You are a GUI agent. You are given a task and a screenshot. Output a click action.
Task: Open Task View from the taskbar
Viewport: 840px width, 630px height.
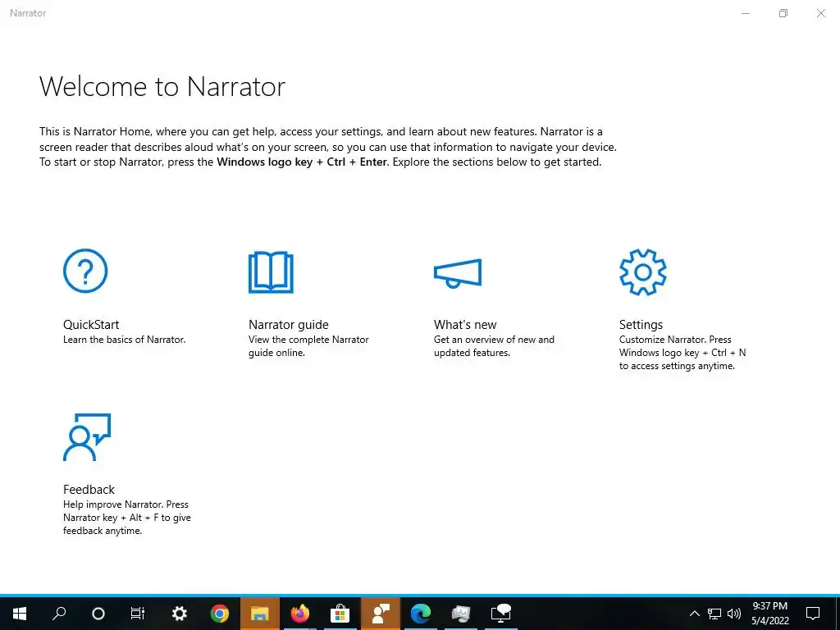pyautogui.click(x=138, y=614)
